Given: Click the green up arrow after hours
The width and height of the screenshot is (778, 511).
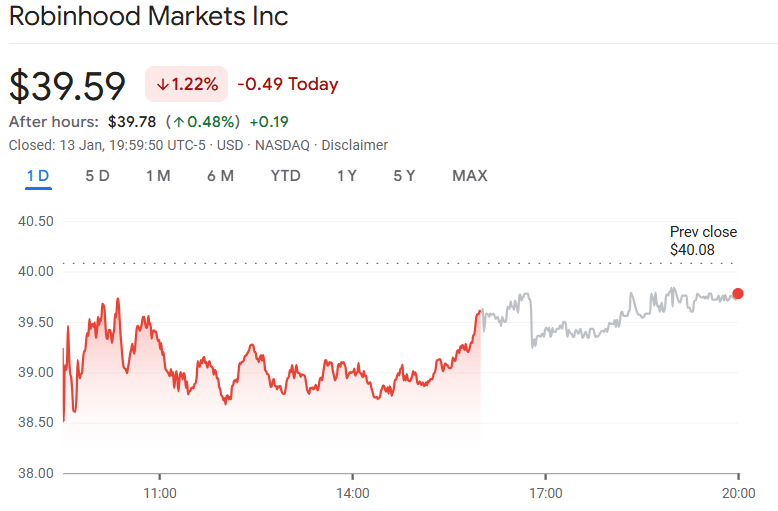Looking at the screenshot, I should point(179,122).
